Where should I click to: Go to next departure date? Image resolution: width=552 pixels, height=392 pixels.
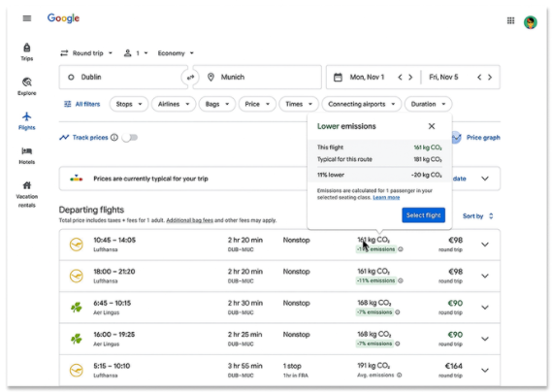pos(410,77)
